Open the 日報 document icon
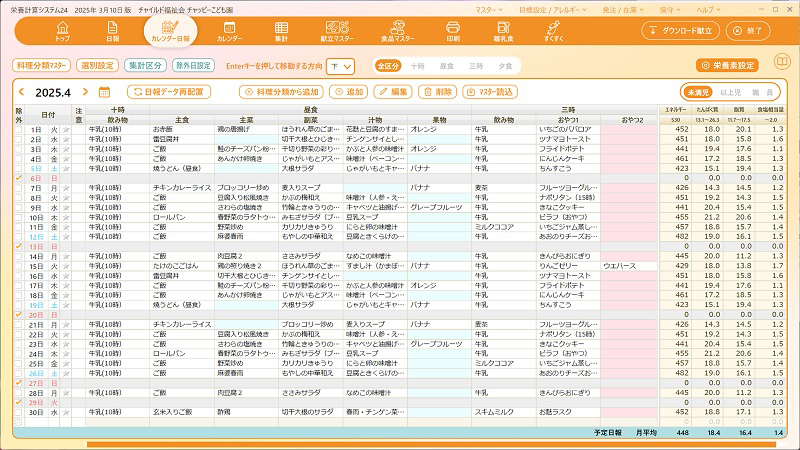Screen dimensions: 800x450 112,31
